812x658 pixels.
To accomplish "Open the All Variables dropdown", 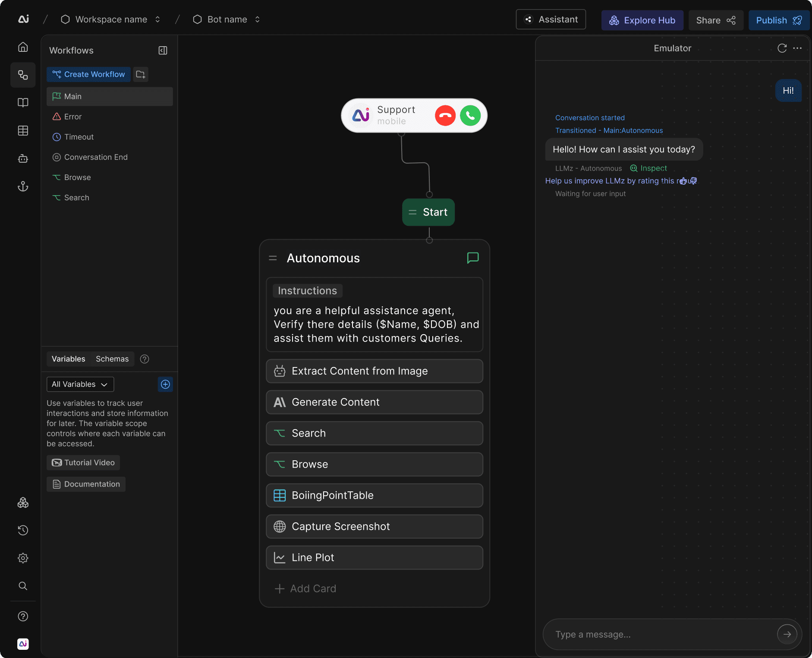I will [x=80, y=384].
